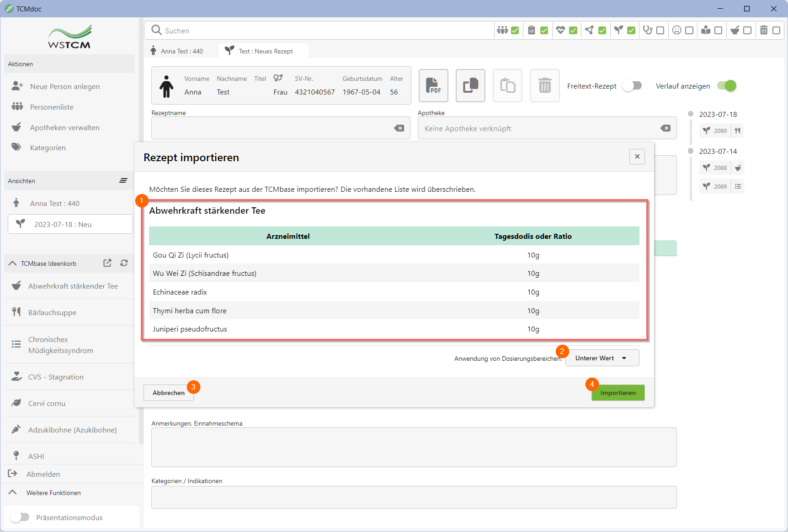Viewport: 788px width, 532px height.
Task: Click Abbrechen to cancel import
Action: [x=168, y=393]
